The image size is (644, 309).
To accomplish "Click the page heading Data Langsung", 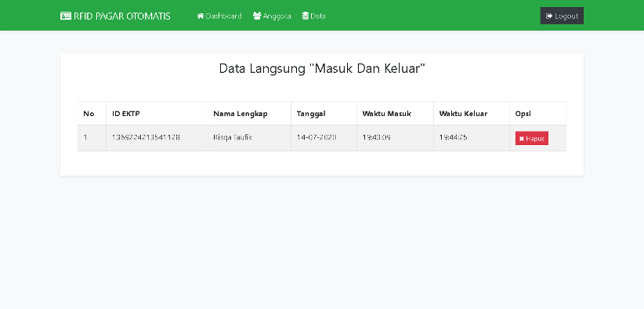I will click(x=322, y=68).
